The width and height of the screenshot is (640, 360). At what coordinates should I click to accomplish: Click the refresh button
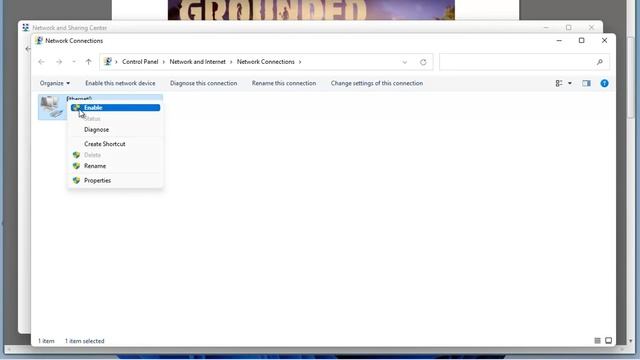(x=423, y=62)
